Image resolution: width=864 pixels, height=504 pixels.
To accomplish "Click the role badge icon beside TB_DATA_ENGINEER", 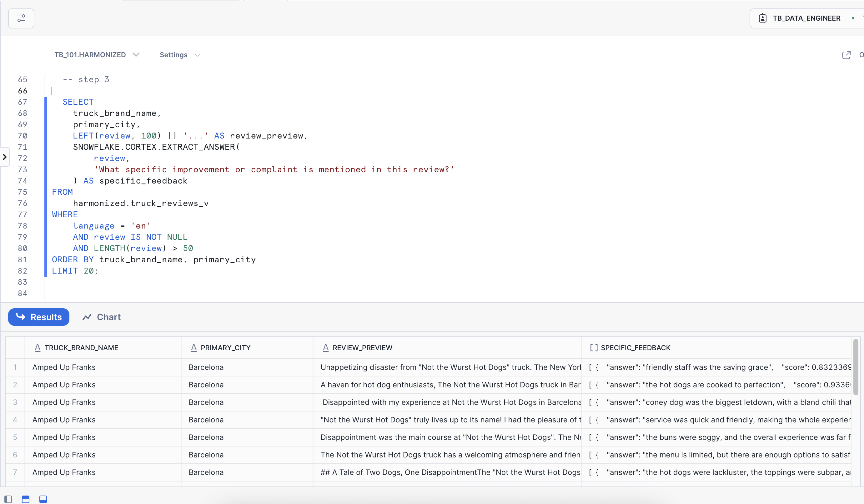I will [x=762, y=18].
